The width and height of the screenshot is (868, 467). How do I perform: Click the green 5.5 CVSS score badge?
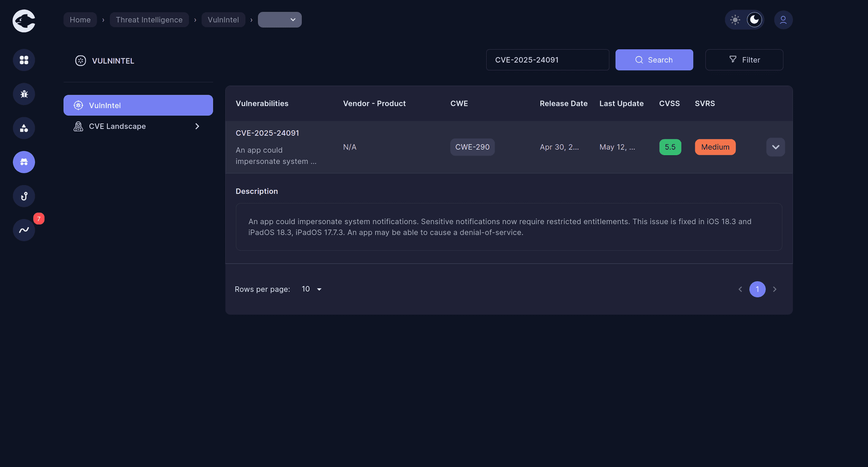point(670,147)
